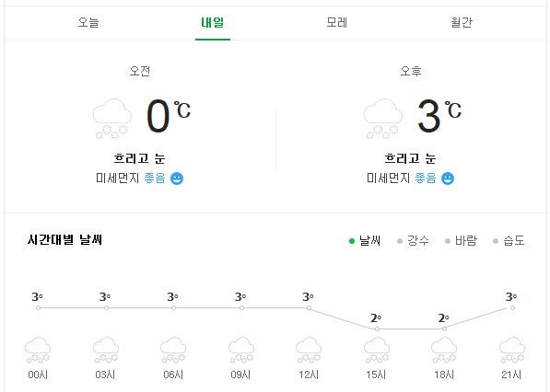Click the afternoon fine dust smiley icon
Screen dimensions: 550x392
pos(448,179)
